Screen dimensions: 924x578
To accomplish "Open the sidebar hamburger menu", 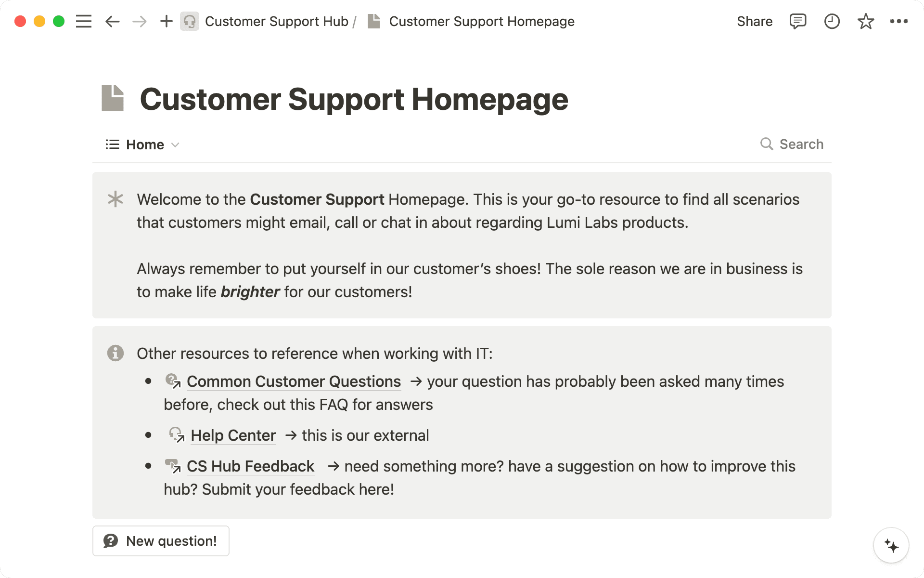I will coord(83,22).
